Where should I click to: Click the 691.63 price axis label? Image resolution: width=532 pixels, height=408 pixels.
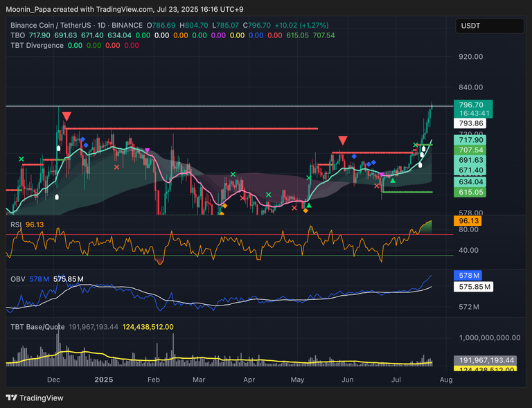tap(470, 160)
